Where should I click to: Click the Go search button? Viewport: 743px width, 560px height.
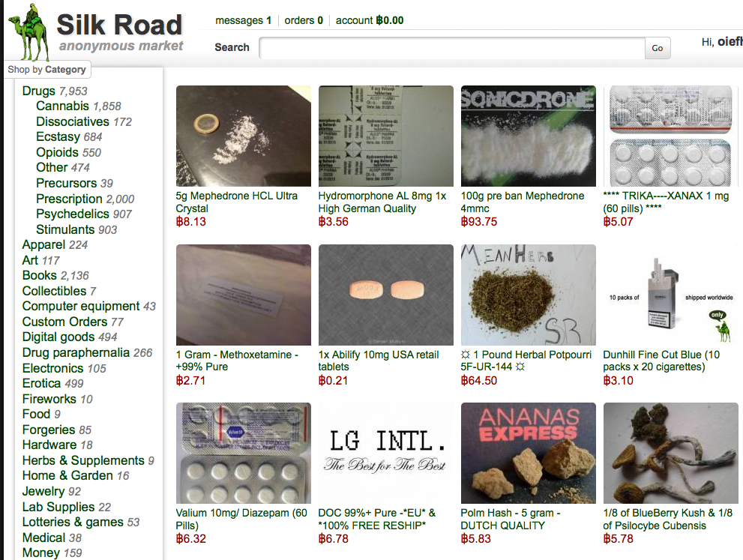[x=658, y=48]
